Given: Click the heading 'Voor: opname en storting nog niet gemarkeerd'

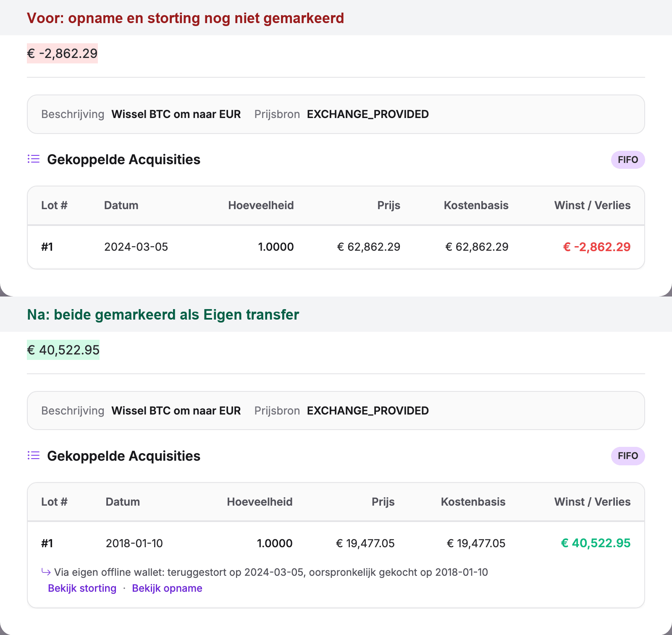Looking at the screenshot, I should (185, 18).
